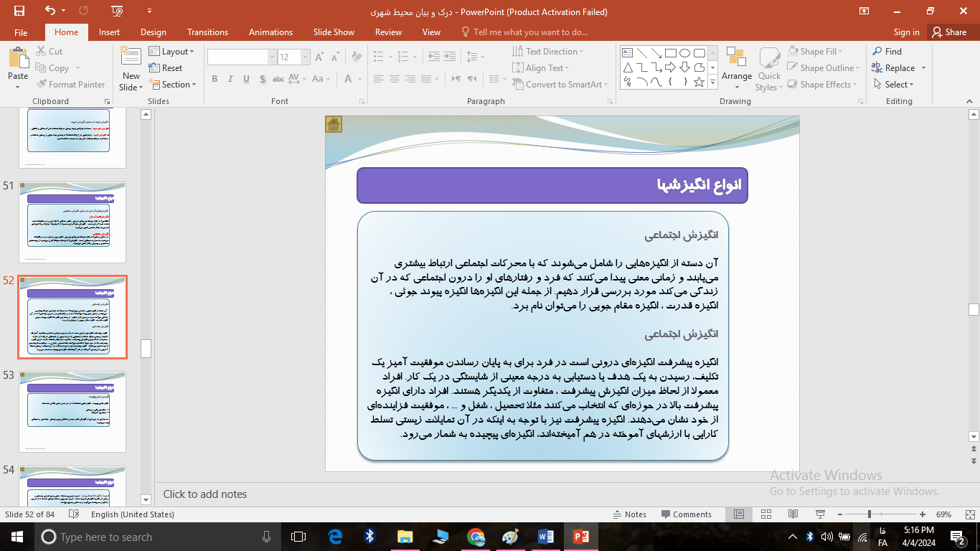Screen dimensions: 980x551
Task: Click the home icon on the slide
Action: pos(334,125)
